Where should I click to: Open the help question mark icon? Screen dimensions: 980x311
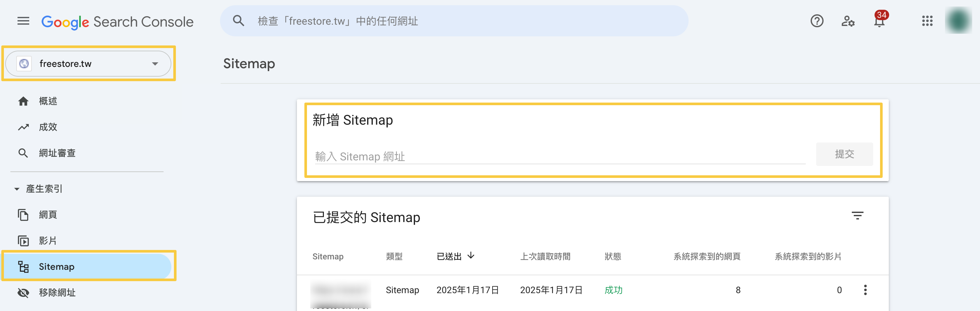click(x=817, y=21)
